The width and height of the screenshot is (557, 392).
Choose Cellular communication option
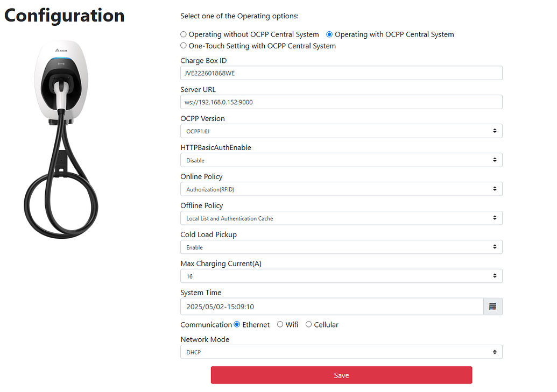pyautogui.click(x=308, y=324)
